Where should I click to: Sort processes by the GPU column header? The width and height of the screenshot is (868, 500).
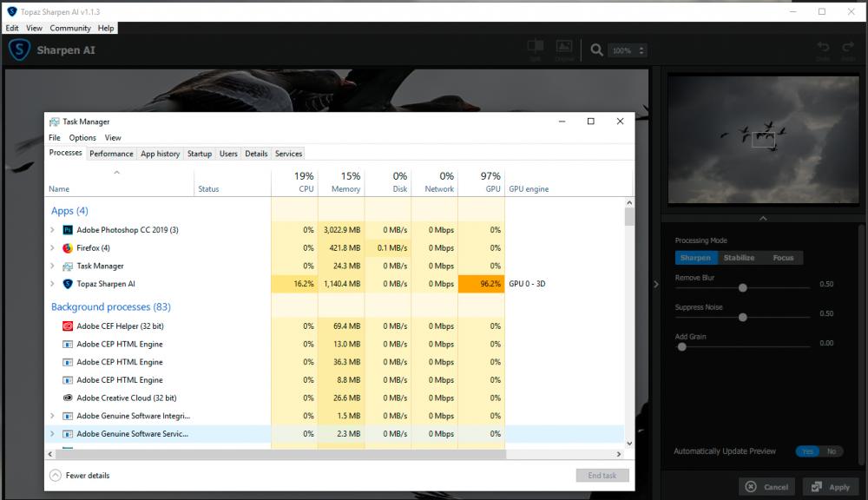click(482, 182)
